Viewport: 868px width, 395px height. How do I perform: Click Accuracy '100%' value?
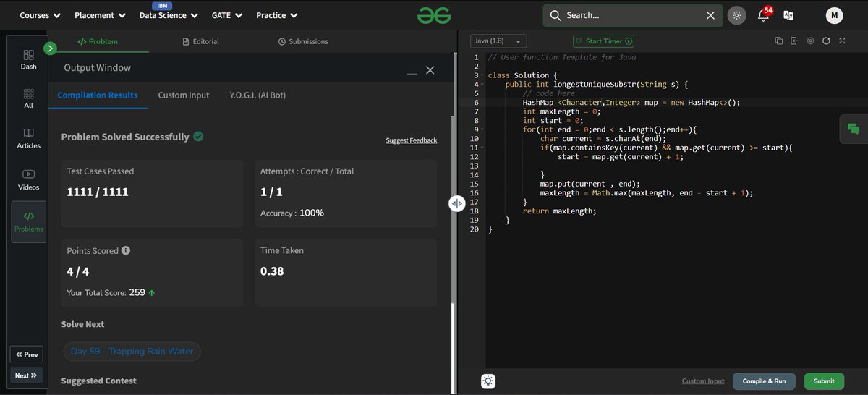(x=312, y=213)
